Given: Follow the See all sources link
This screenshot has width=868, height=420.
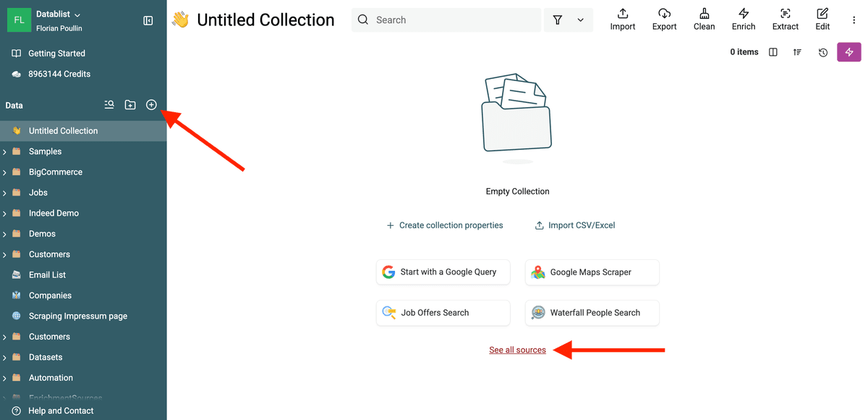Looking at the screenshot, I should pyautogui.click(x=517, y=350).
